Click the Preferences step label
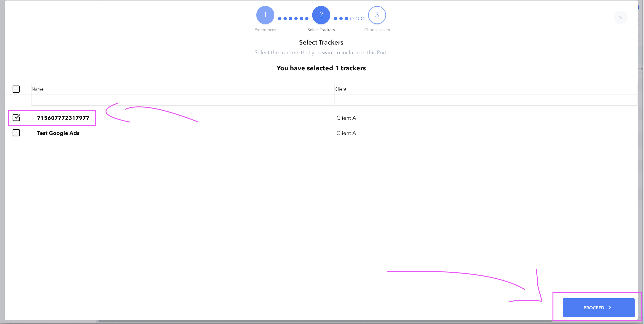 [265, 29]
